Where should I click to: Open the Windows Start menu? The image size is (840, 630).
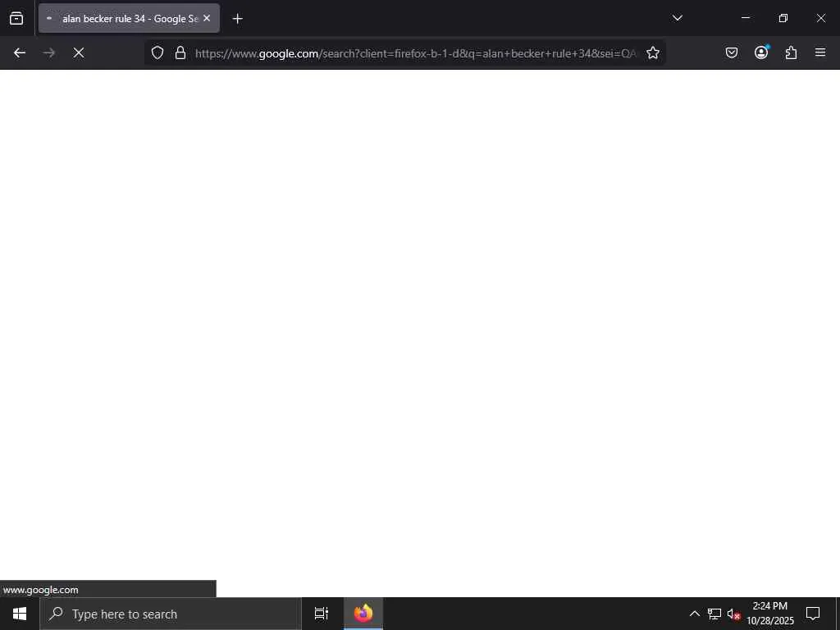pyautogui.click(x=20, y=614)
